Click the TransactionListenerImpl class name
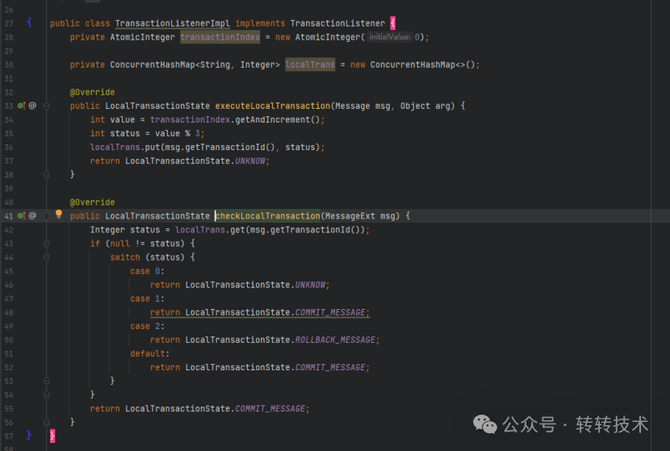Screen dimensions: 670x451 (x=170, y=23)
